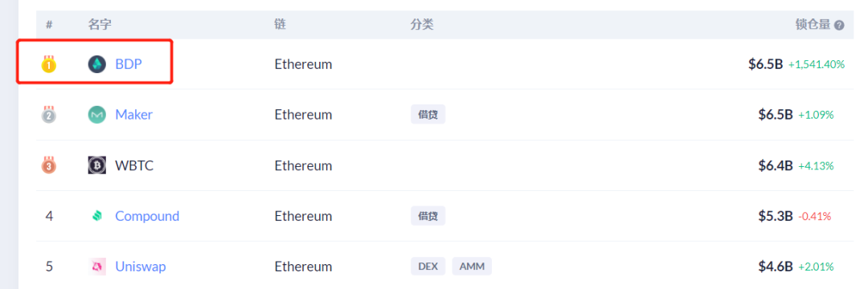Click the WBTC logo icon
The width and height of the screenshot is (868, 289).
point(97,165)
